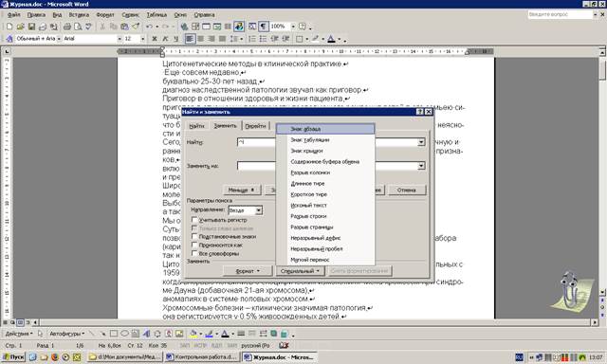Select the Arrow drawing tool
This screenshot has height=364, width=607.
(x=102, y=334)
